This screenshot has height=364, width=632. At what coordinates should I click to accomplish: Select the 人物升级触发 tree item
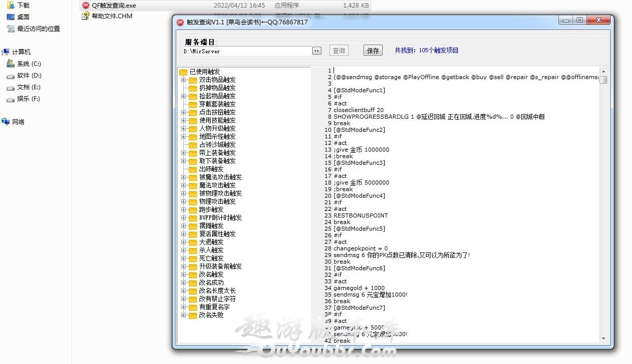[217, 129]
